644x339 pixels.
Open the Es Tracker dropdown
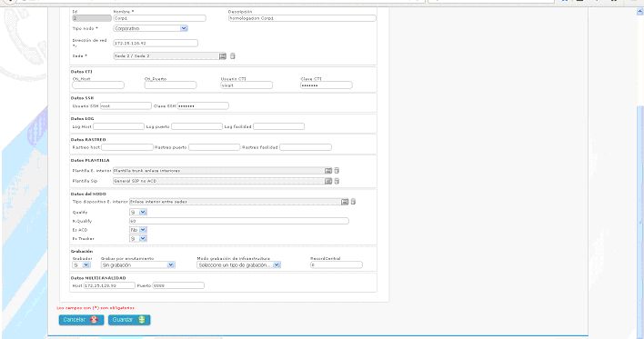pyautogui.click(x=138, y=238)
